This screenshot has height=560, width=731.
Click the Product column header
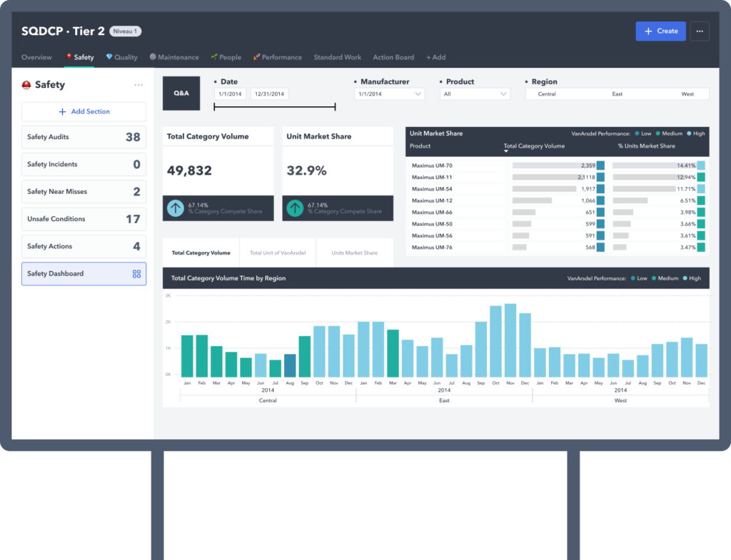point(420,146)
